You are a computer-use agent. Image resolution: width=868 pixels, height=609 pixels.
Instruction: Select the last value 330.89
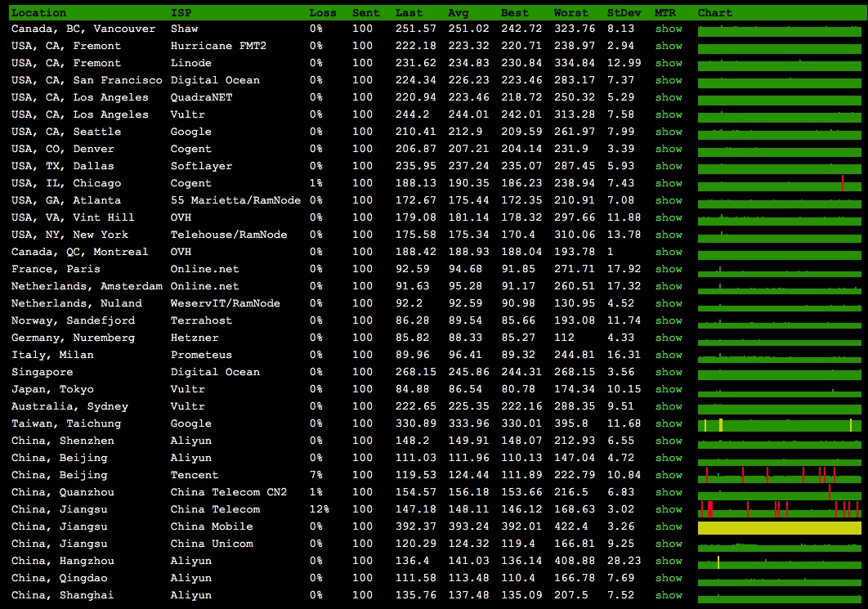pyautogui.click(x=416, y=423)
